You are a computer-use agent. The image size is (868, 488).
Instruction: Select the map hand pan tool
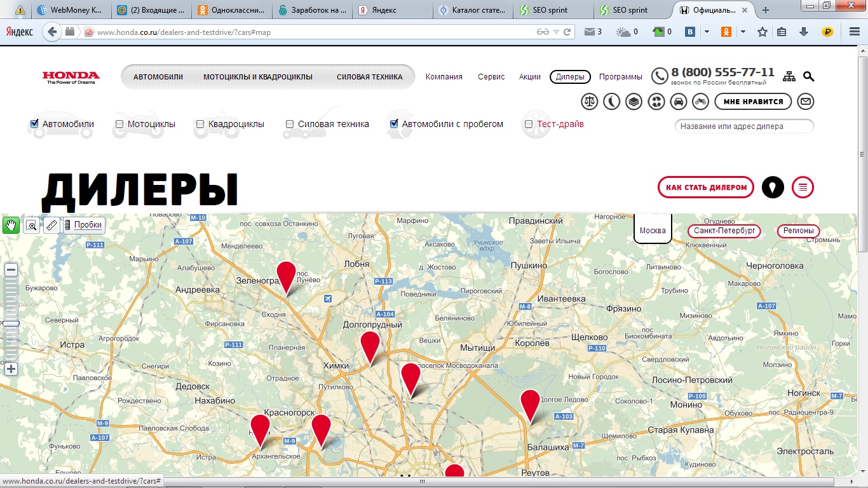click(11, 225)
